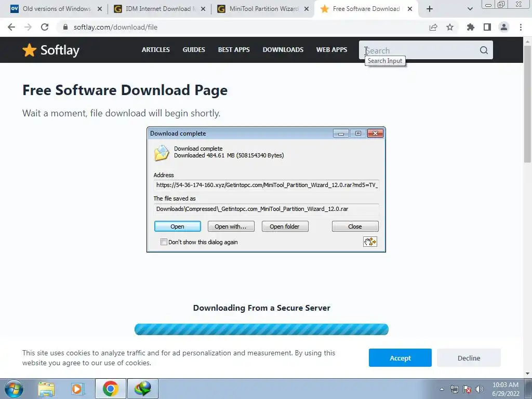532x399 pixels.
Task: Click Free Software Download Page heading
Action: click(125, 90)
